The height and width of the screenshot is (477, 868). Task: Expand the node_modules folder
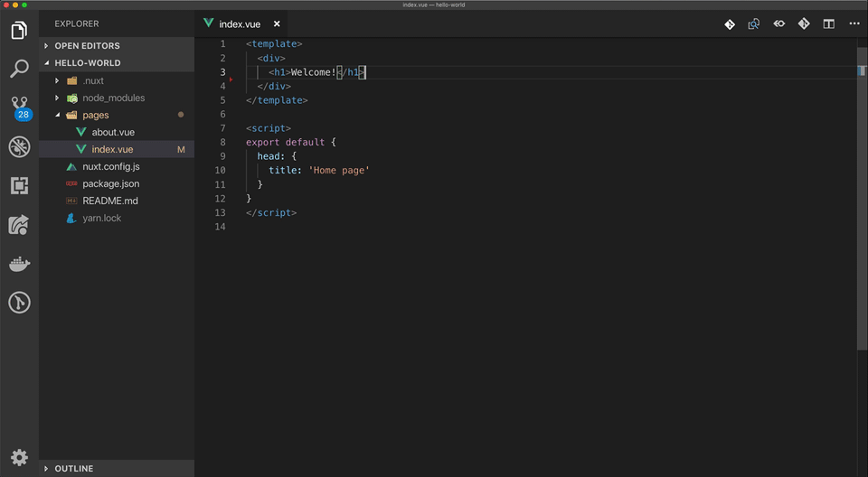(113, 98)
